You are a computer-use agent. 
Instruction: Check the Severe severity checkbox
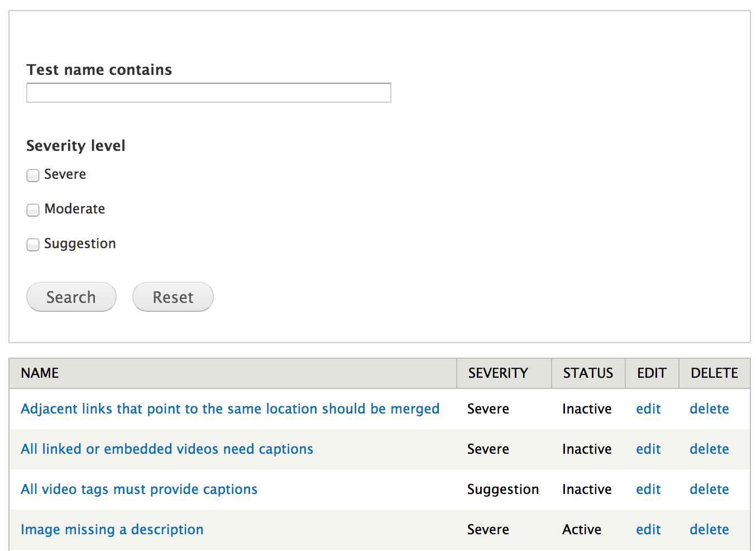point(33,175)
